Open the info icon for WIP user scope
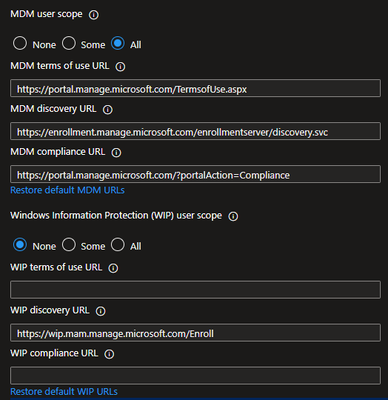 (x=233, y=216)
